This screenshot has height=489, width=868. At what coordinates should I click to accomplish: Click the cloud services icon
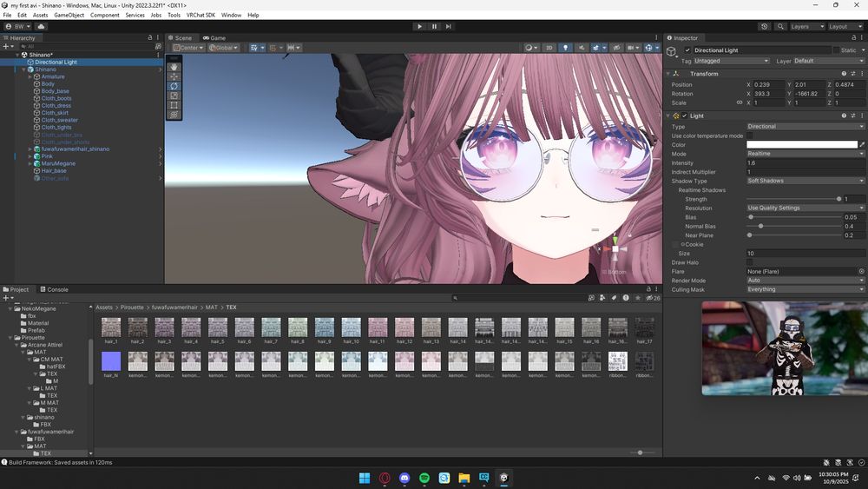[x=41, y=27]
